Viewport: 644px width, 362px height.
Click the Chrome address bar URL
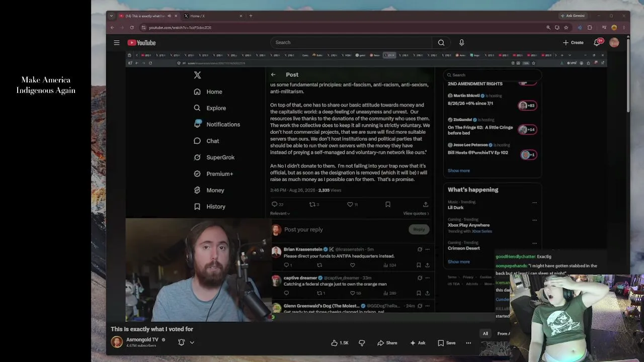(180, 28)
